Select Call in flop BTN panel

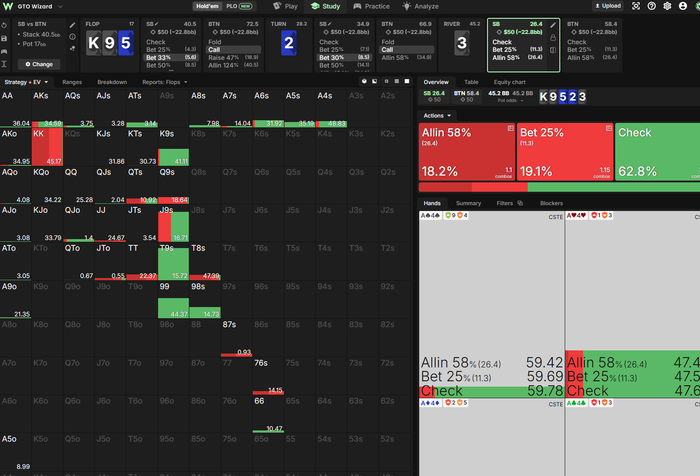(233, 50)
